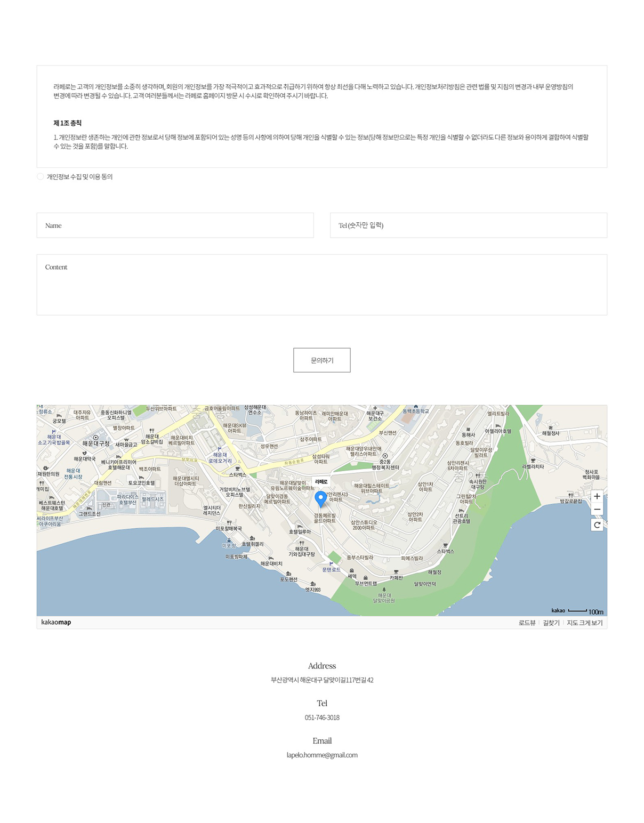Click the 파라다이스 호텔부산 label
Image resolution: width=644 pixels, height=823 pixels.
127,499
